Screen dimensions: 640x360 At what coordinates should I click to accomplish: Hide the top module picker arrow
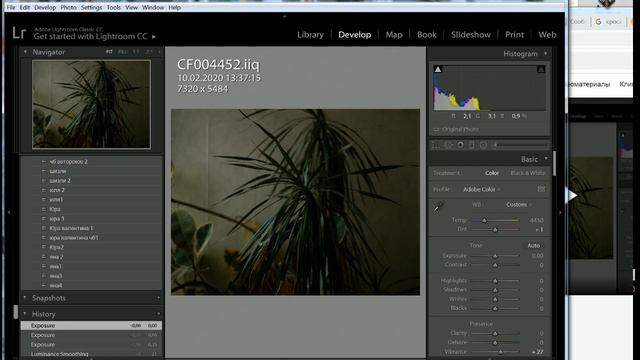[x=284, y=16]
